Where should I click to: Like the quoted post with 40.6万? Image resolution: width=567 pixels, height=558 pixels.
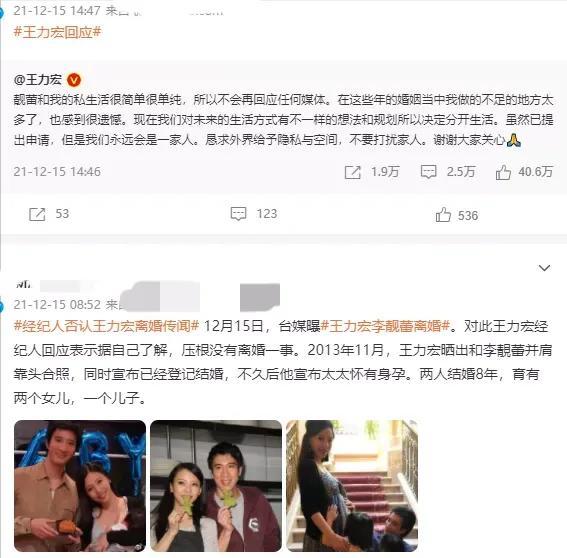coord(503,172)
